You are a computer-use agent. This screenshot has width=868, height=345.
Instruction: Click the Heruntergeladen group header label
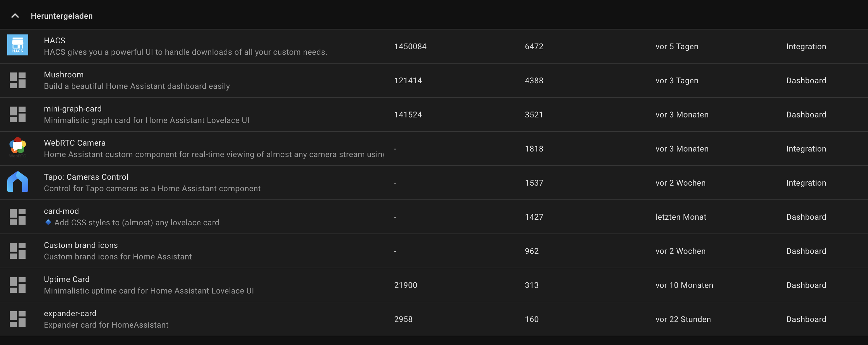(x=62, y=16)
